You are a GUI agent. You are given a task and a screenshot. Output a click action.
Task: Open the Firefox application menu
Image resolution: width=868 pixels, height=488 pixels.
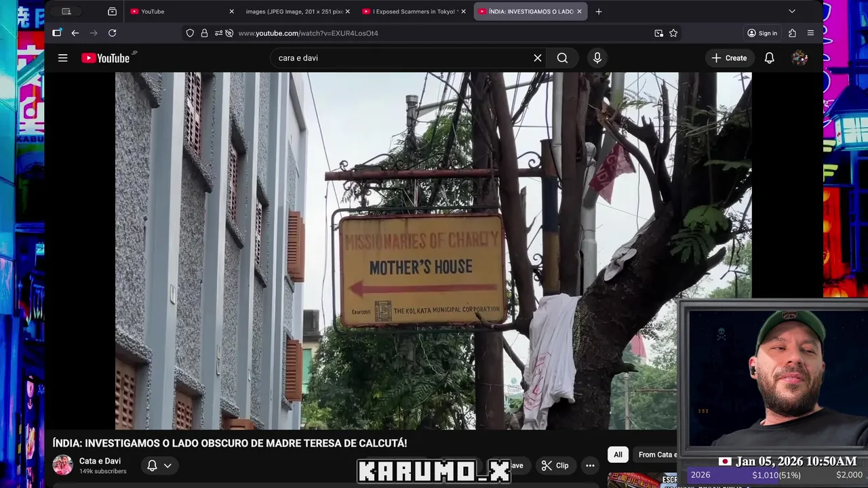pyautogui.click(x=810, y=33)
